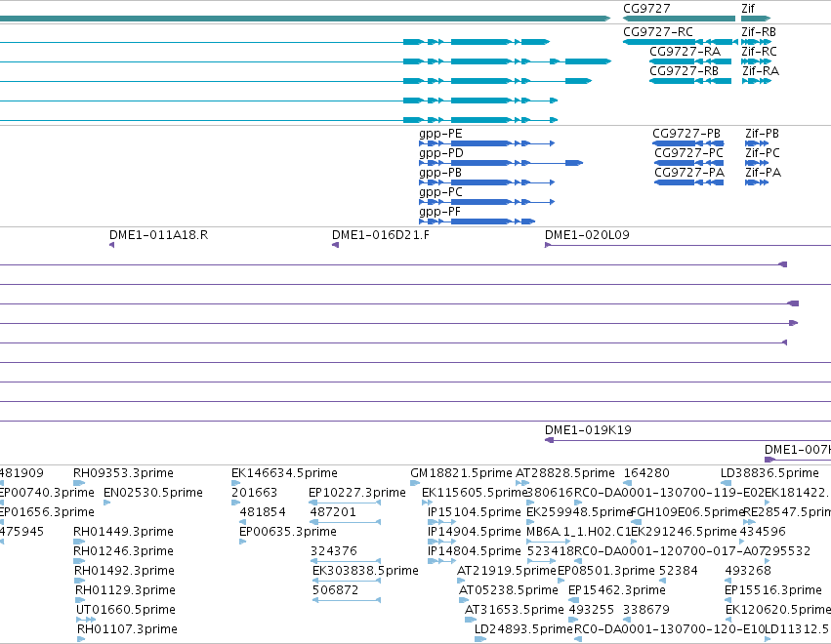
Task: Click the Zif-RB transcript label
Action: coord(759,32)
